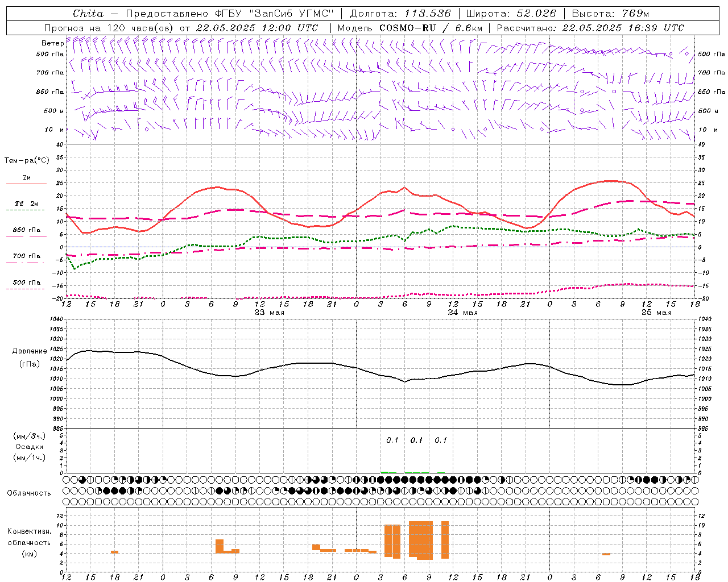Image resolution: width=728 pixels, height=582 pixels.
Task: Click the dotted line sample under temperature legend "500 гПа"
Action: tap(26, 289)
